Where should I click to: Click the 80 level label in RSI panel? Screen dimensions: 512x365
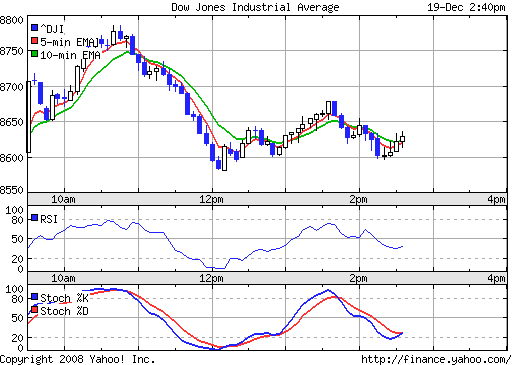(x=17, y=220)
